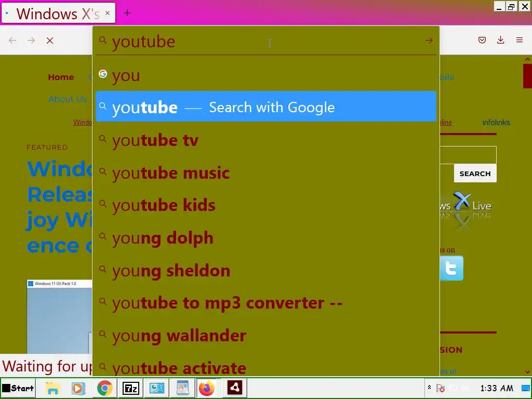Select the 'youtube kids' suggestion
The image size is (532, 399).
(266, 205)
